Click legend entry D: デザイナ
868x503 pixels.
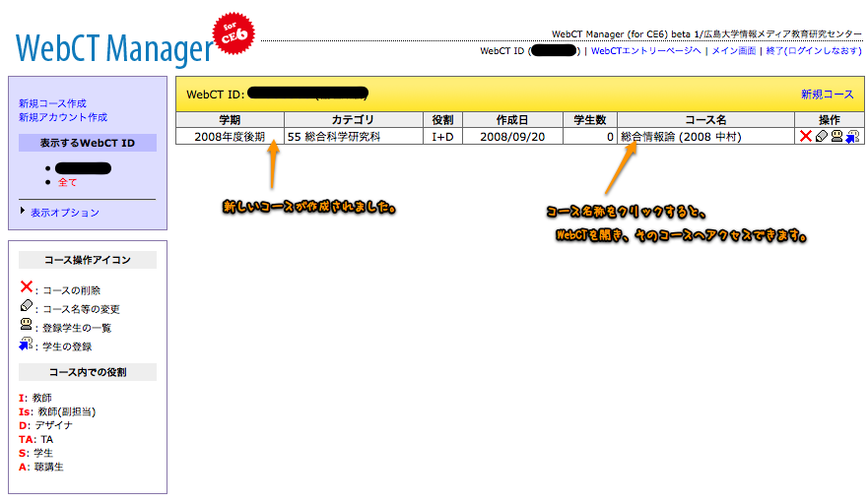tap(46, 425)
